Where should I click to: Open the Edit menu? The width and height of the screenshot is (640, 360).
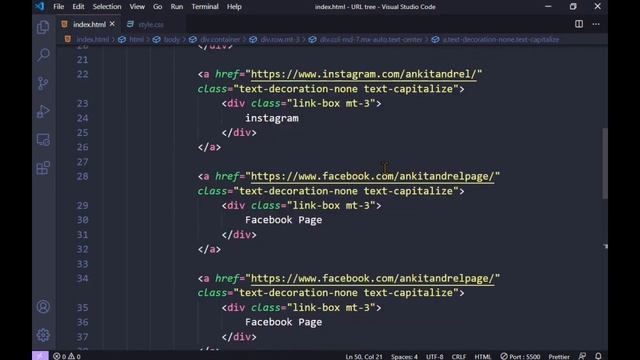78,7
